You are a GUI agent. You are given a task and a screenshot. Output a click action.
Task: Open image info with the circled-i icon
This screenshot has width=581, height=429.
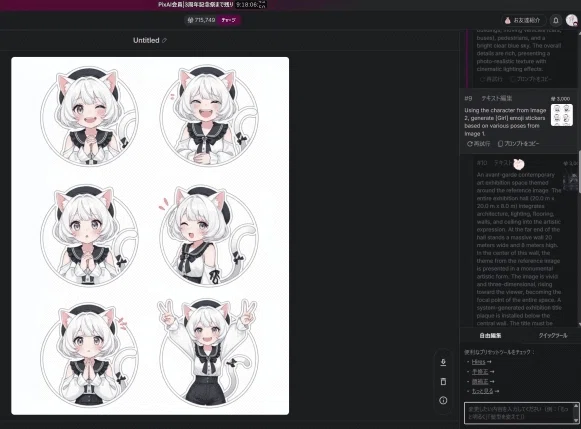coord(443,400)
